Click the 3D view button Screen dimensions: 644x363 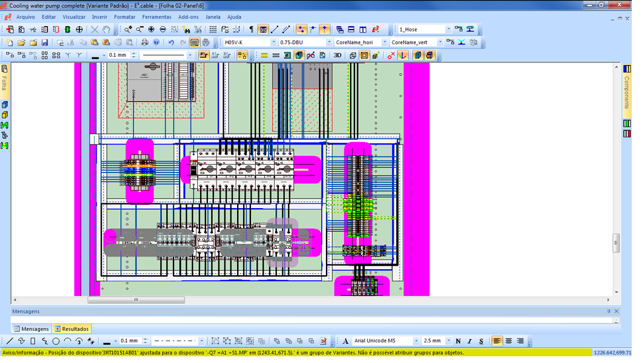coord(337,56)
